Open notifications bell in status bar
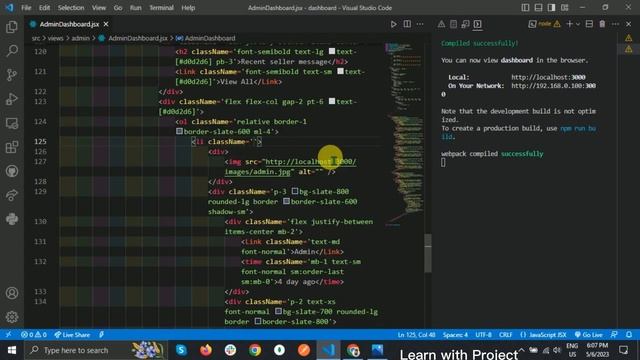The image size is (640, 360). [x=629, y=334]
